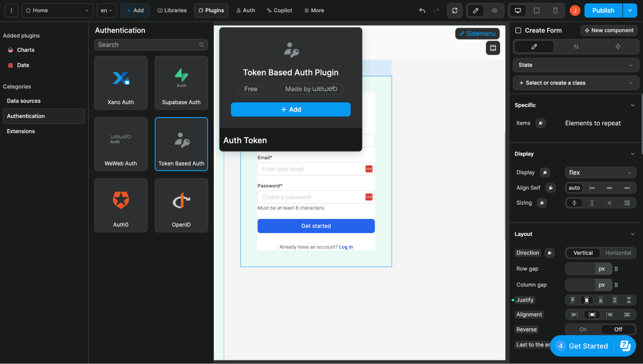Open the Select or create a class dropdown
Screen dimensions: 643x364
(575, 83)
